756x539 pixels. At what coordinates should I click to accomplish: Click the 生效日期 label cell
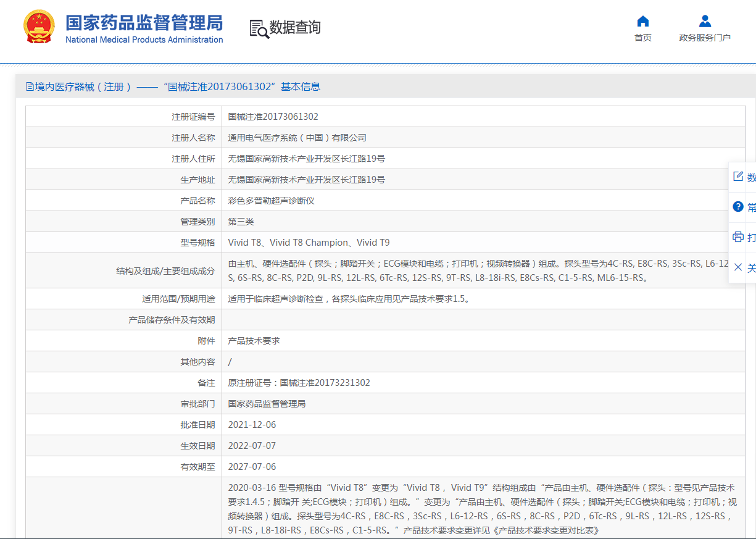[x=123, y=446]
